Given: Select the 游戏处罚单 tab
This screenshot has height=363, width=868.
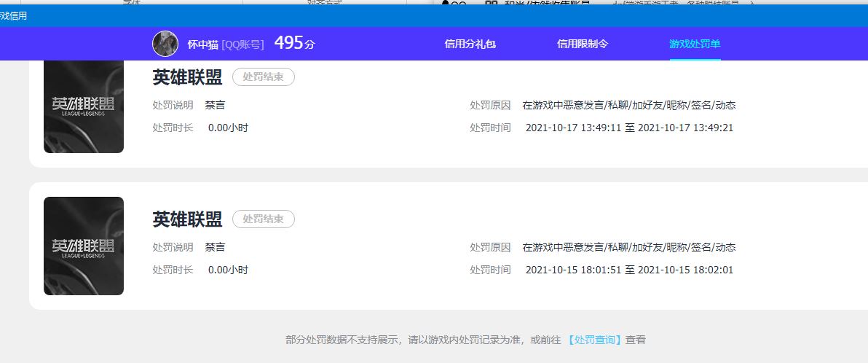Looking at the screenshot, I should [x=695, y=44].
